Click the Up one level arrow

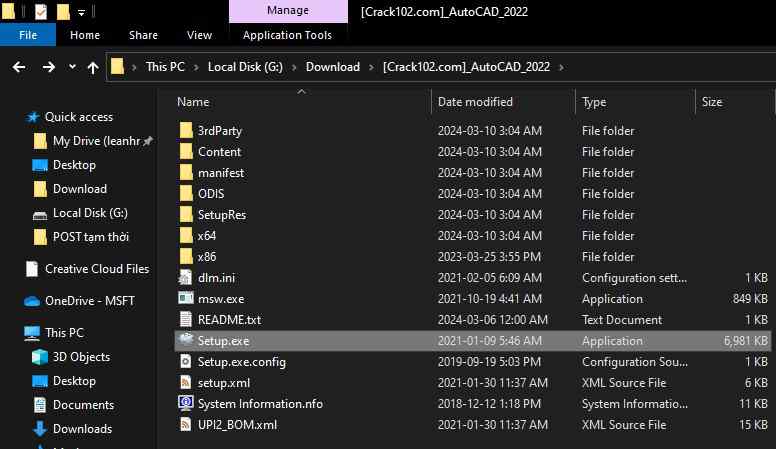click(93, 67)
